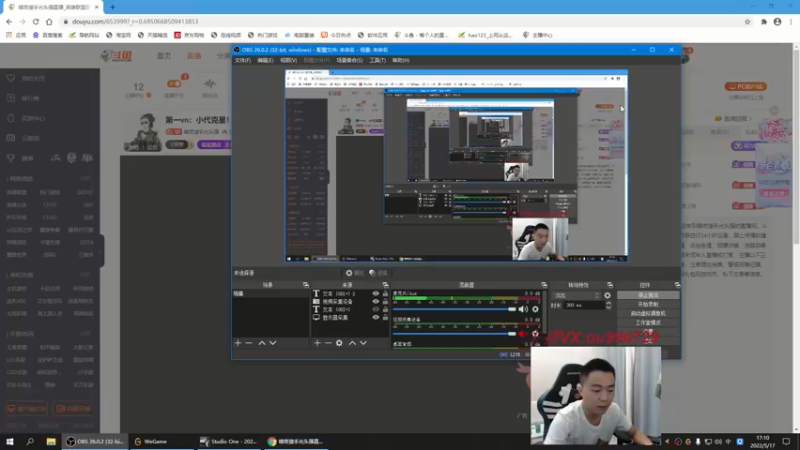Toggle the lock on the video capture device source
800x450 pixels.
tap(385, 302)
